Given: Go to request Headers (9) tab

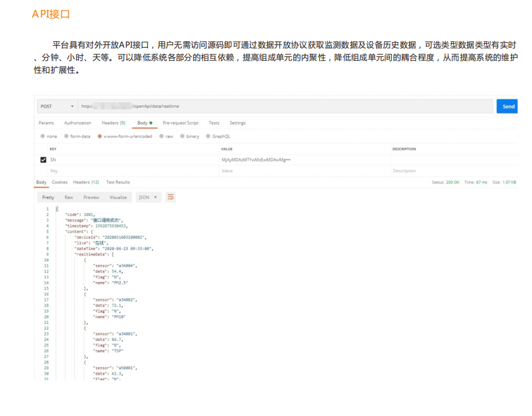Looking at the screenshot, I should 113,123.
